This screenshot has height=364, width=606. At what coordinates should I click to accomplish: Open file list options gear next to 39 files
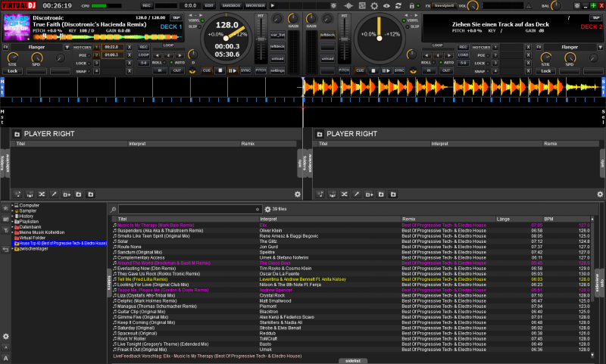pyautogui.click(x=266, y=208)
